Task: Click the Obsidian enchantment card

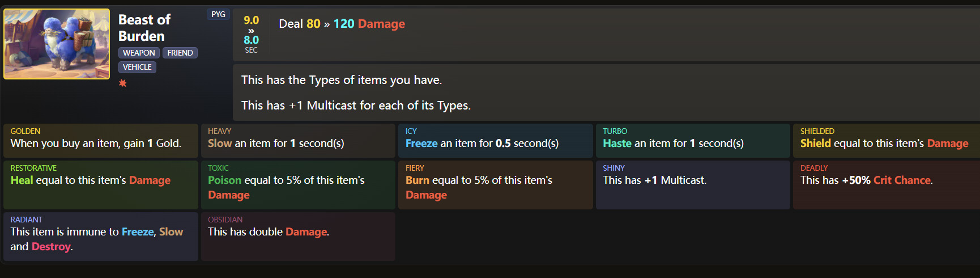Action: click(x=298, y=236)
